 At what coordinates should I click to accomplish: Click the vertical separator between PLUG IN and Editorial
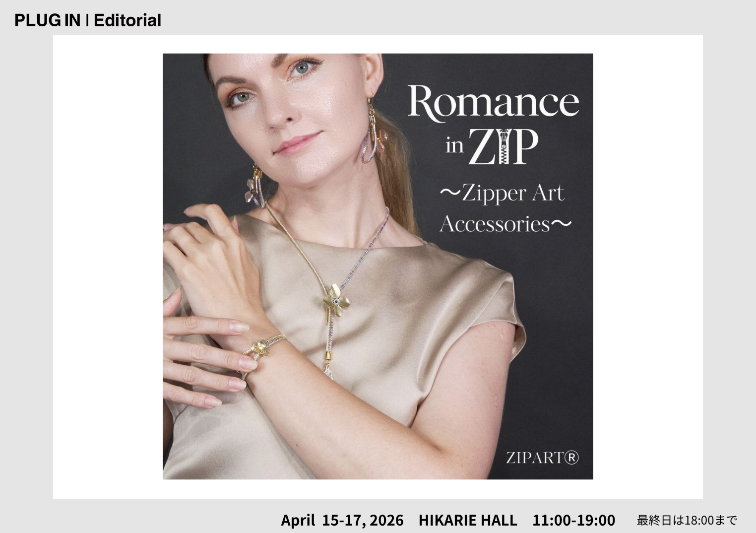pyautogui.click(x=87, y=20)
